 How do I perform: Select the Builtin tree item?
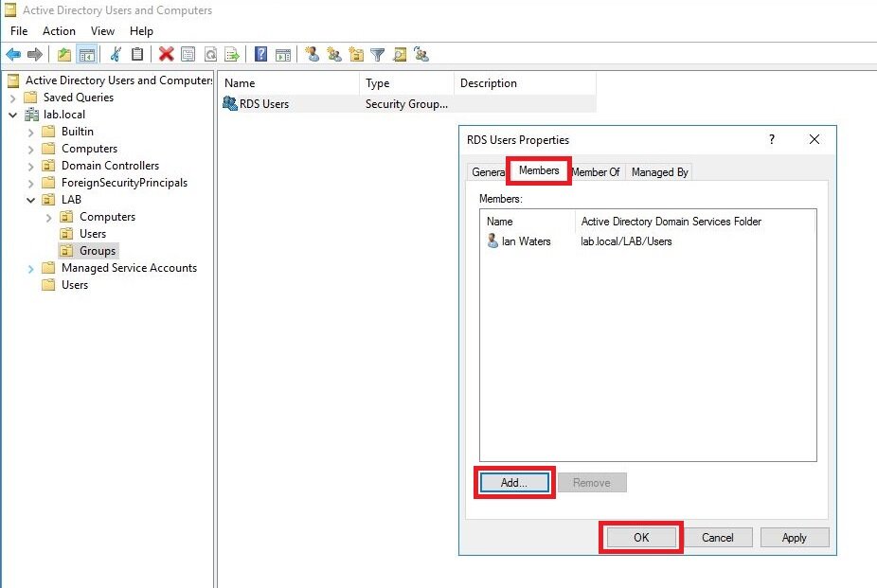pos(77,132)
